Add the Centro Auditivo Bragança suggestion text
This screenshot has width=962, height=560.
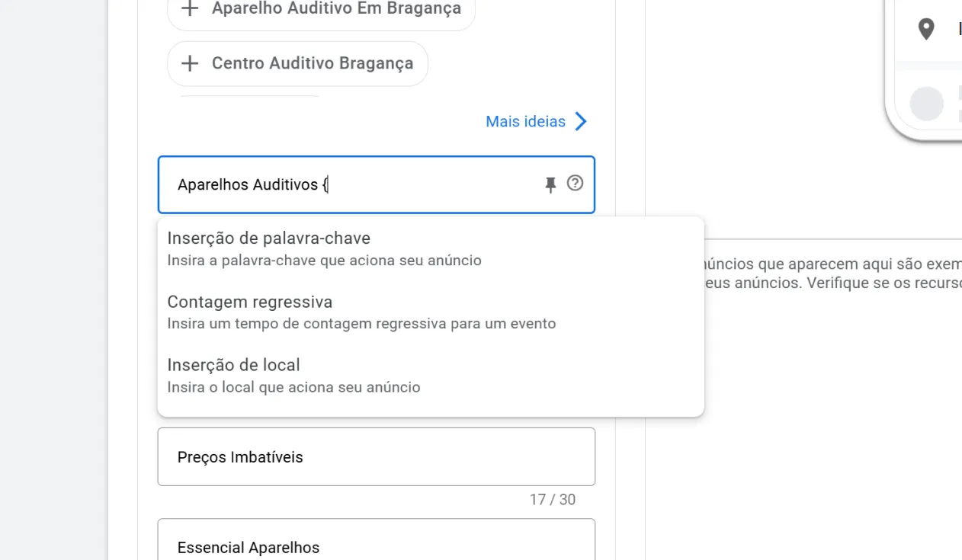click(313, 63)
